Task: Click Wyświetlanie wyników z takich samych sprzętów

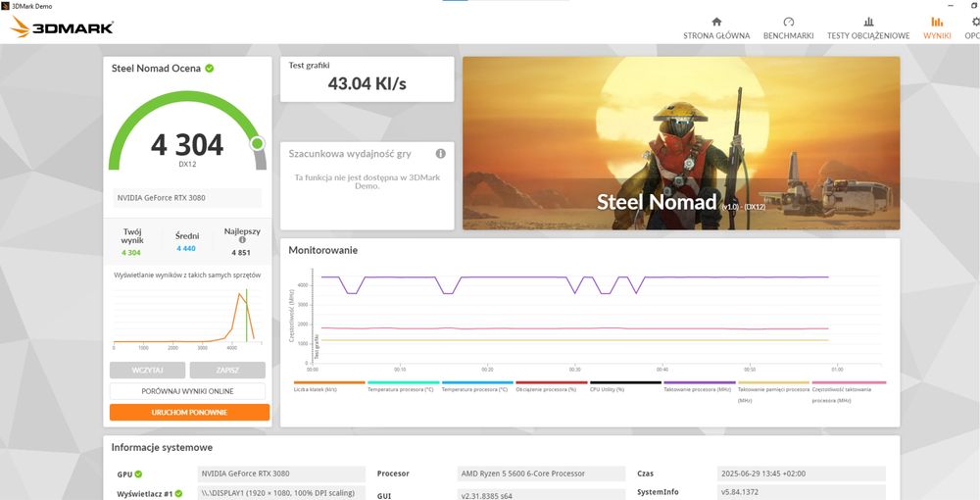Action: pos(187,275)
